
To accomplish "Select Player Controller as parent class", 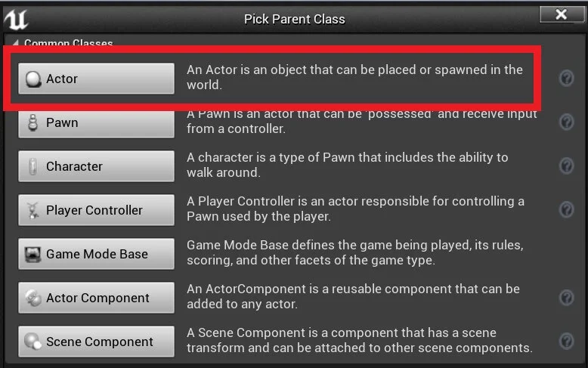I will click(x=96, y=210).
